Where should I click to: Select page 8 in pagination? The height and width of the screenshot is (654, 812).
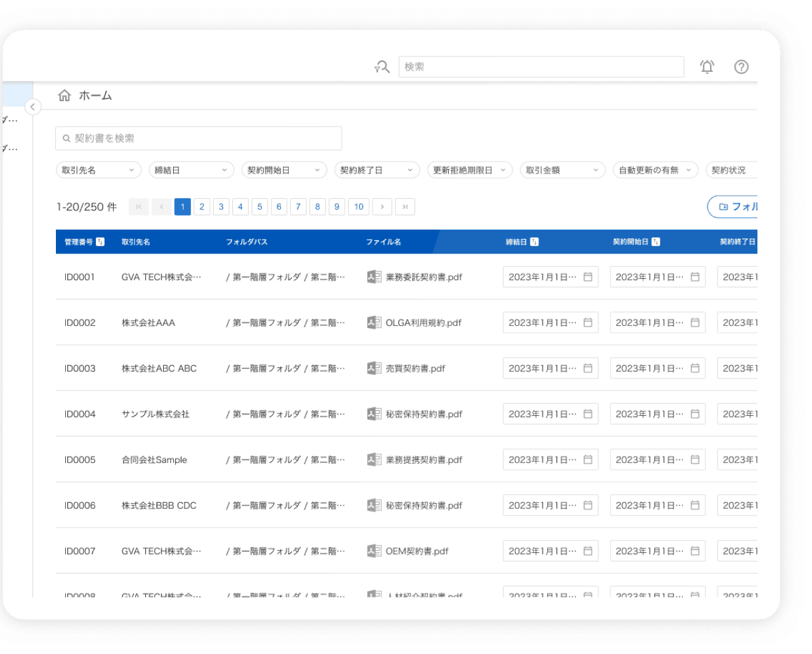(317, 207)
